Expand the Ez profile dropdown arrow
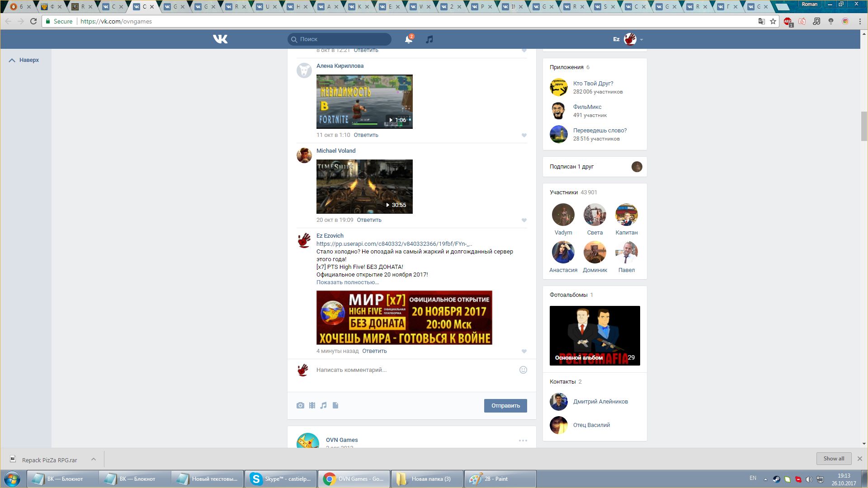 click(641, 40)
